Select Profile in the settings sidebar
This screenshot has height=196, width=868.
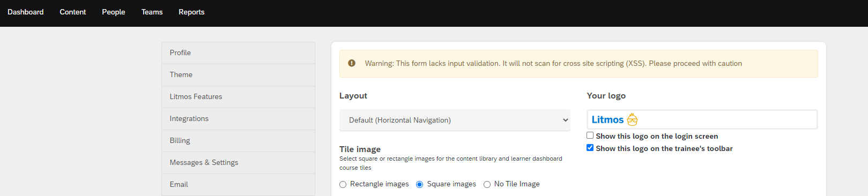[238, 53]
